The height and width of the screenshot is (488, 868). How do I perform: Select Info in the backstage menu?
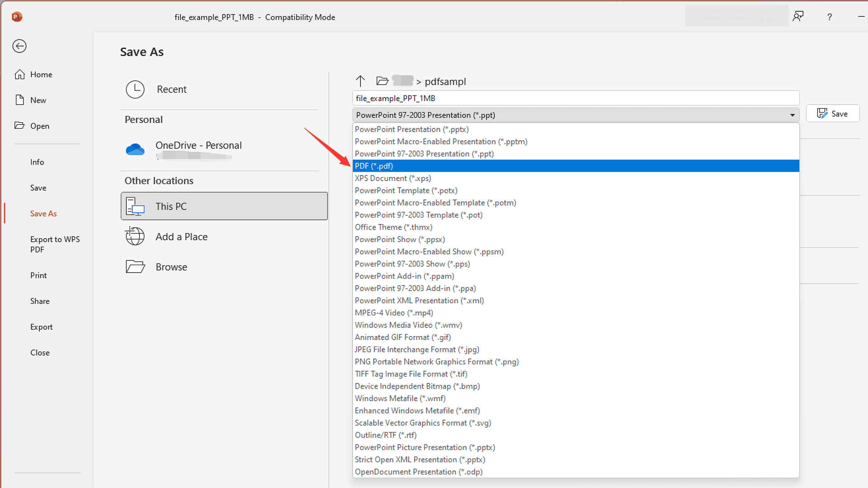[x=37, y=162]
